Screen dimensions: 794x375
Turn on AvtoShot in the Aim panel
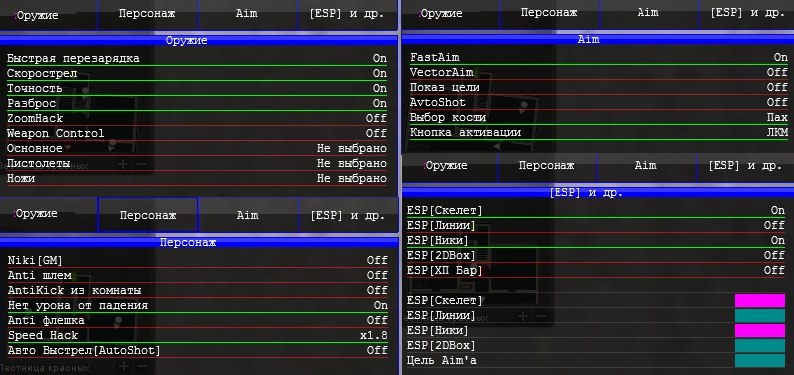coord(599,102)
